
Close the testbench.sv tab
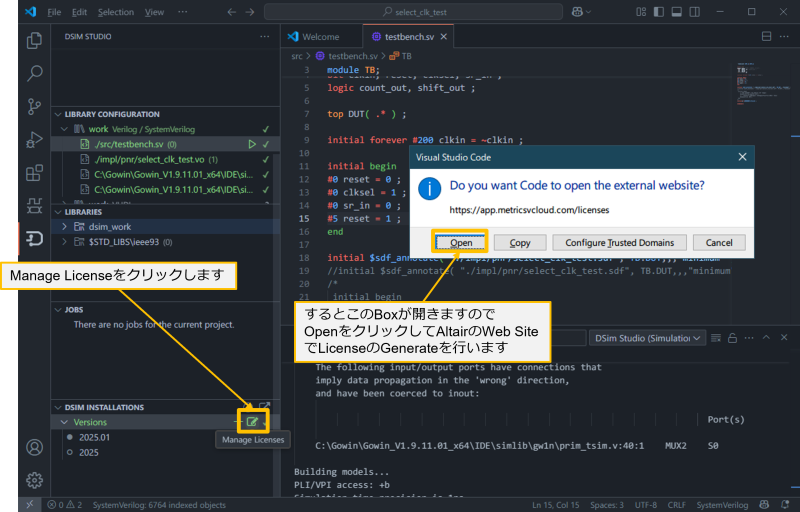tap(444, 37)
